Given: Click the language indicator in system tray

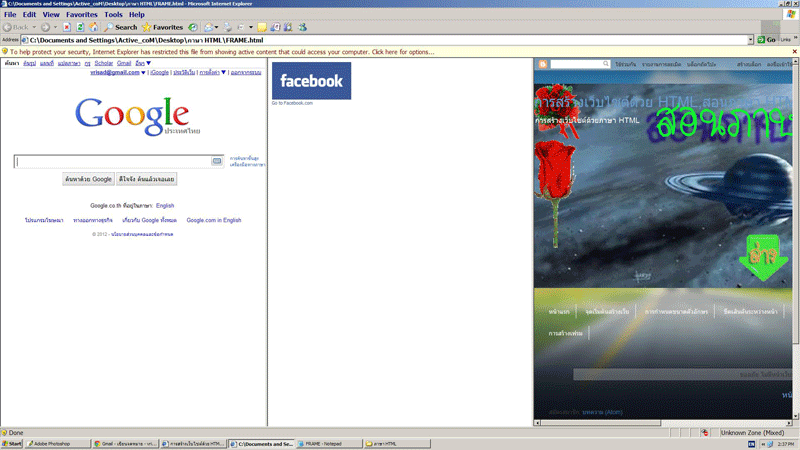Looking at the screenshot, I should click(x=751, y=444).
